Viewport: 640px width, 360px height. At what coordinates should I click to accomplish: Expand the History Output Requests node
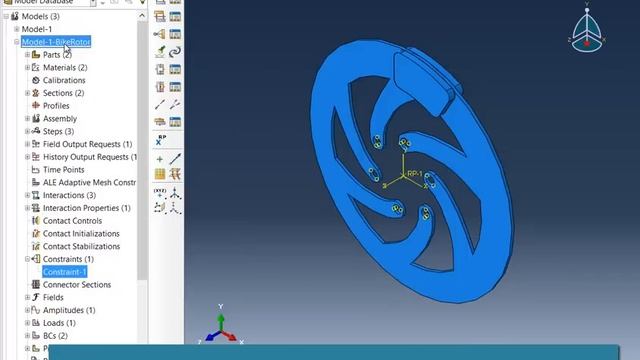[27, 157]
